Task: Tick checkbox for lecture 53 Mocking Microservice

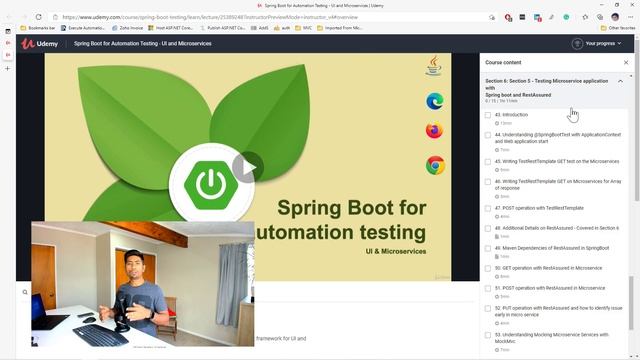Action: (488, 335)
